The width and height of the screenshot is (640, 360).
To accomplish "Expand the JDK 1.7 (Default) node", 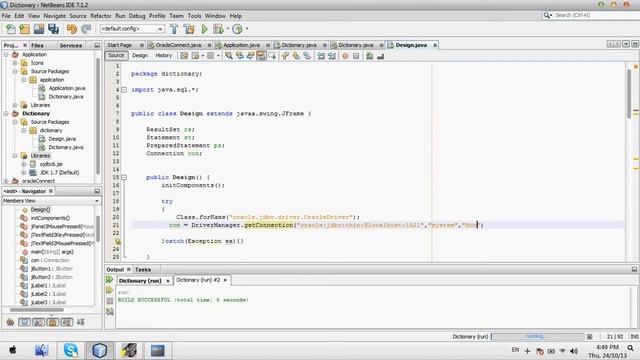I will (24, 173).
